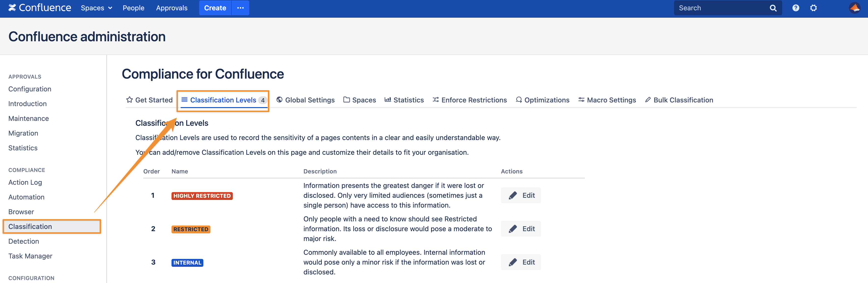This screenshot has width=868, height=283.
Task: Click the ellipsis button beside Create
Action: point(240,8)
